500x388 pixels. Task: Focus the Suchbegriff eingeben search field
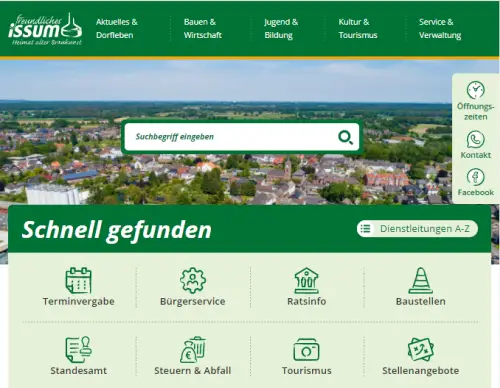click(x=233, y=137)
